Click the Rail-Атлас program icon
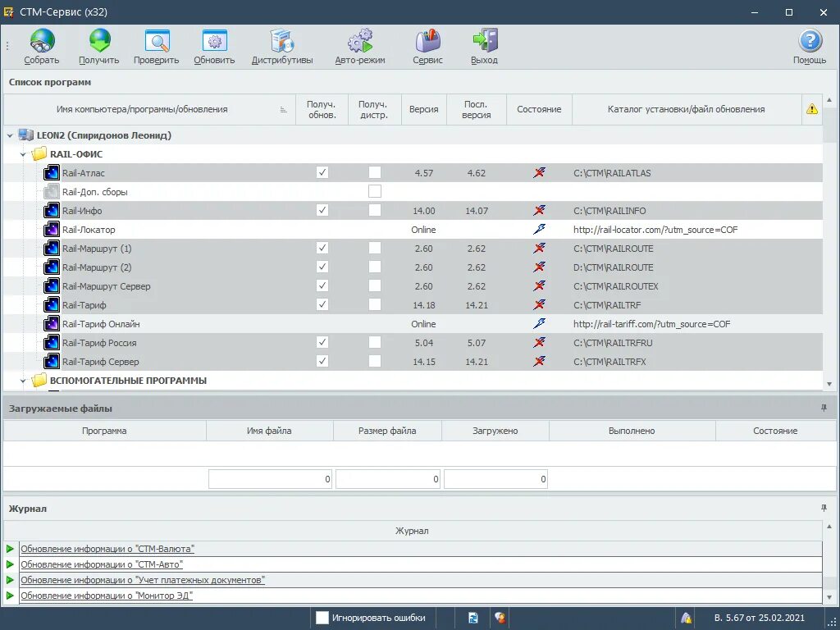Viewport: 840px width, 630px height. (52, 173)
